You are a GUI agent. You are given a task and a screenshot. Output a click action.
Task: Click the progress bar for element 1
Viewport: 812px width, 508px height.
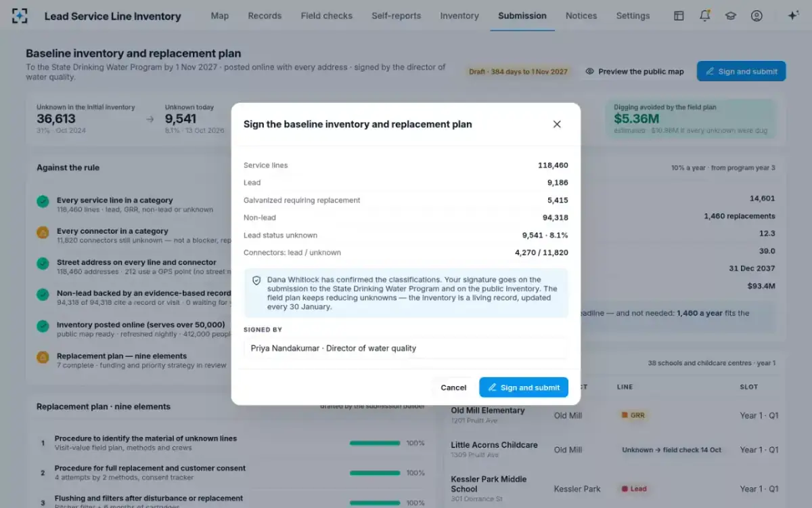(375, 443)
